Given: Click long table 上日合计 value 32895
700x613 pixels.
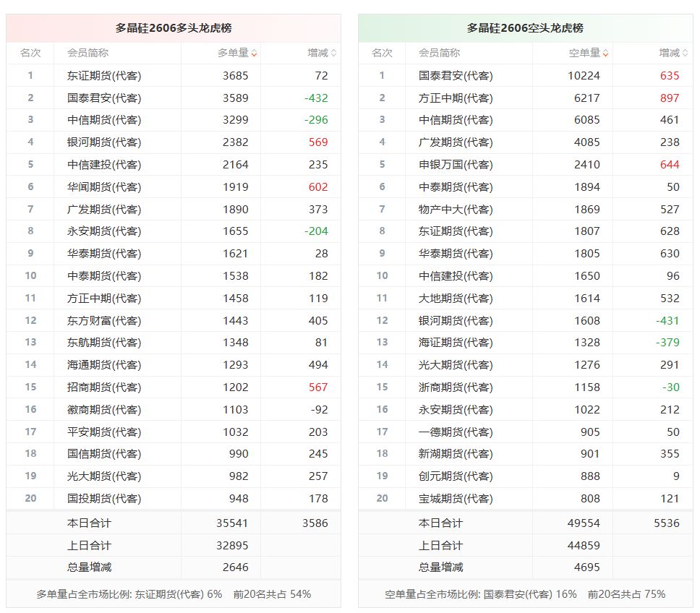Looking at the screenshot, I should 232,545.
